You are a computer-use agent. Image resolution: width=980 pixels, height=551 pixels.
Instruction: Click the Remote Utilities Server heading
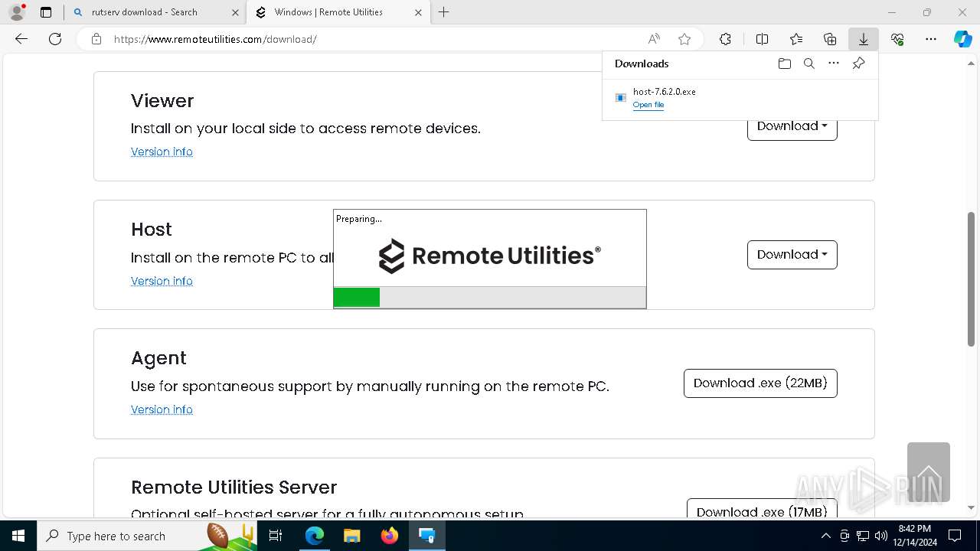click(x=234, y=487)
